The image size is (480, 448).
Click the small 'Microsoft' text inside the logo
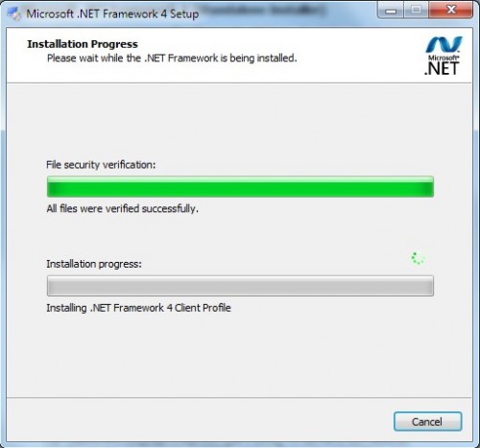coord(444,58)
